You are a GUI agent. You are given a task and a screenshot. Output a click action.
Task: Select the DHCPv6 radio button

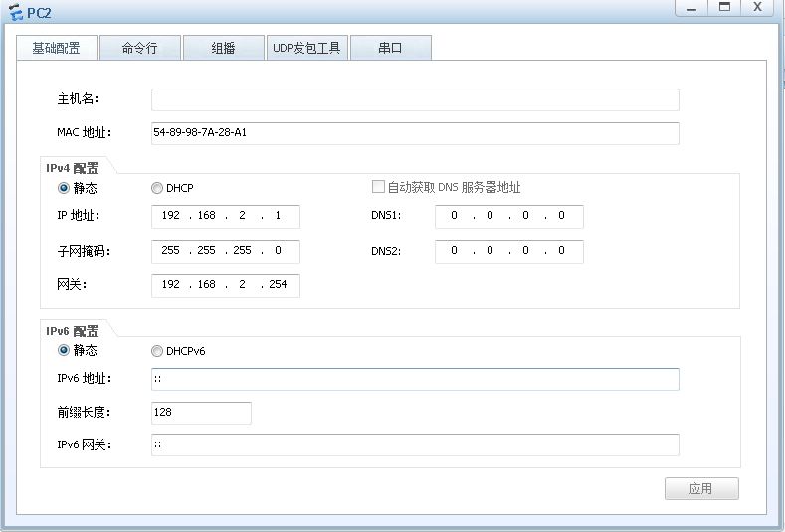coord(156,351)
